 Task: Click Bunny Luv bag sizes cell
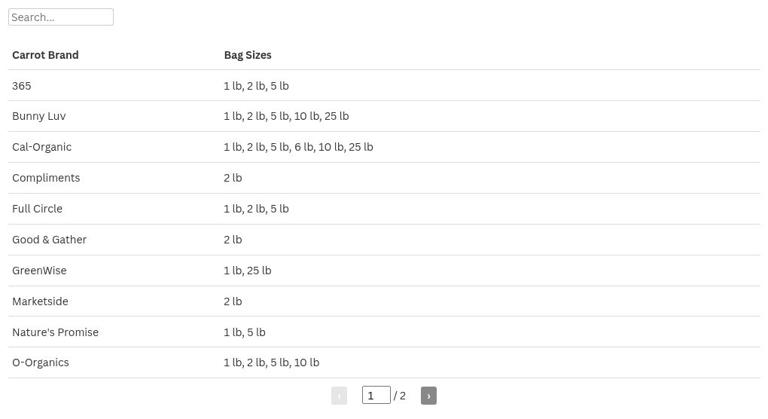(490, 116)
